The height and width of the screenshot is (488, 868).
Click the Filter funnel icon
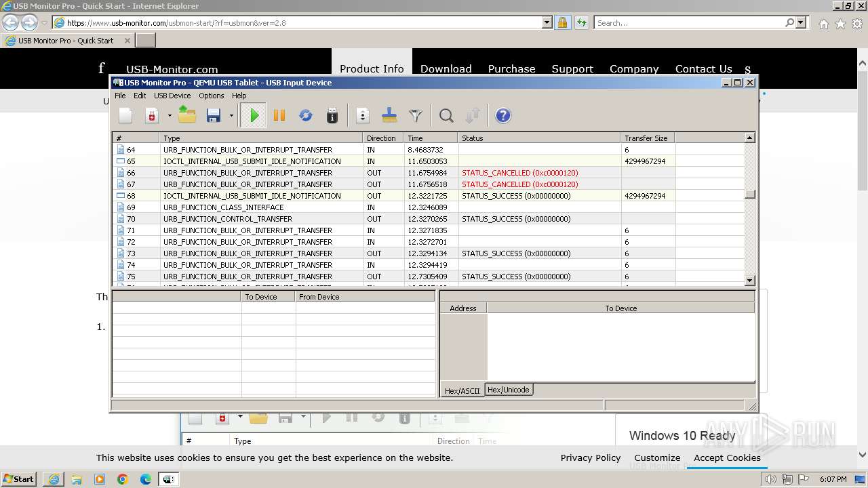tap(416, 116)
